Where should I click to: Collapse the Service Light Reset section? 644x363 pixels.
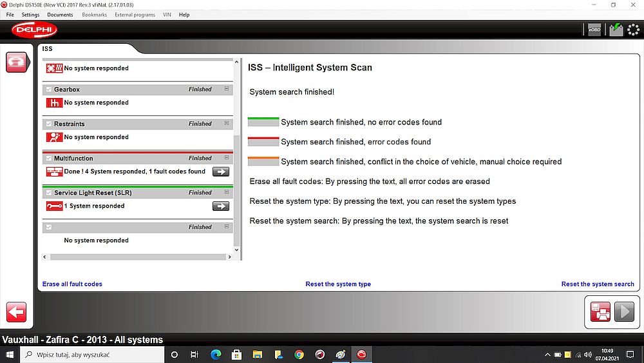(x=227, y=192)
